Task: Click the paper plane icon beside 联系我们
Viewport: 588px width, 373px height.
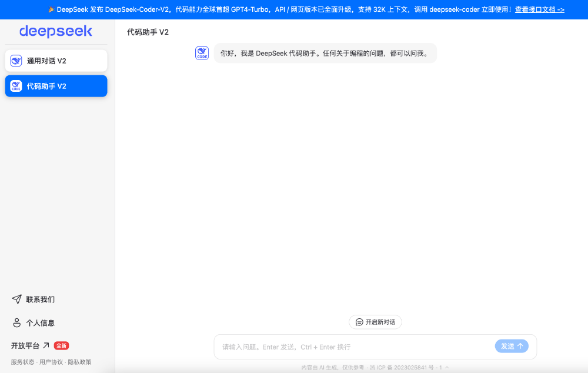Action: pos(16,299)
